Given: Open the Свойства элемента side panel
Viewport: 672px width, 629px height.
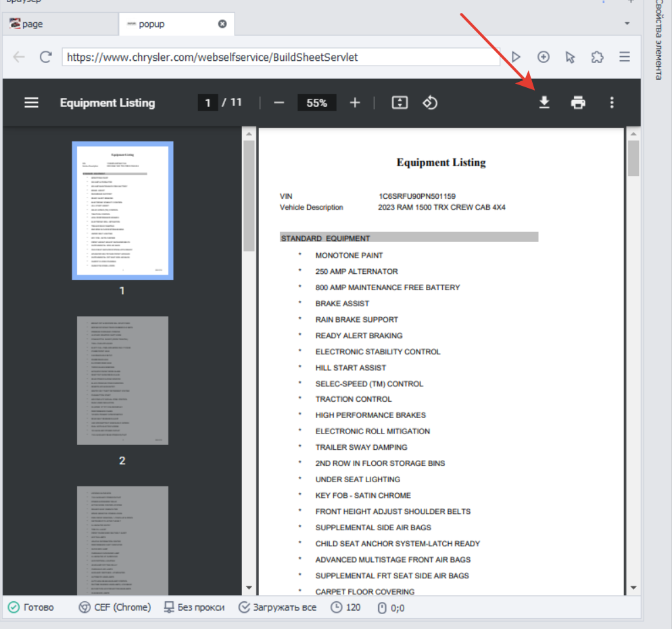Looking at the screenshot, I should click(x=658, y=40).
